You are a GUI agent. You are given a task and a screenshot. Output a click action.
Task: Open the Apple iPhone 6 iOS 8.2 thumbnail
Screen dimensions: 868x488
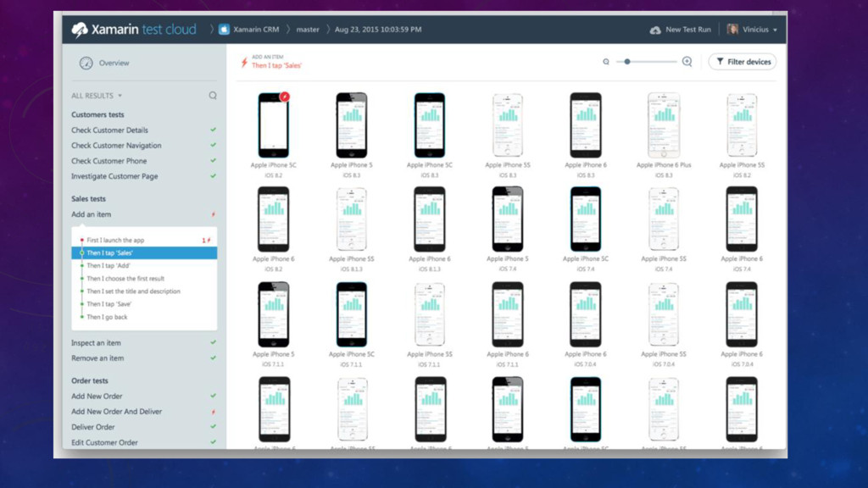pyautogui.click(x=274, y=219)
